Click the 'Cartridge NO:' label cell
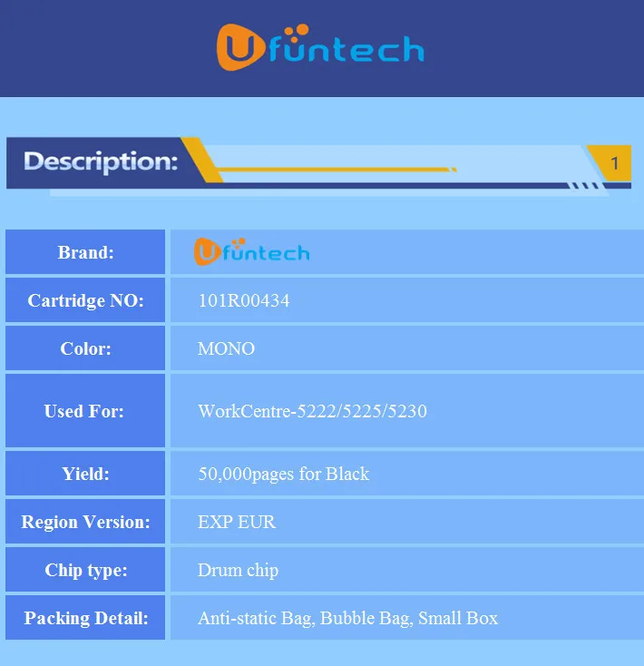 [x=85, y=299]
